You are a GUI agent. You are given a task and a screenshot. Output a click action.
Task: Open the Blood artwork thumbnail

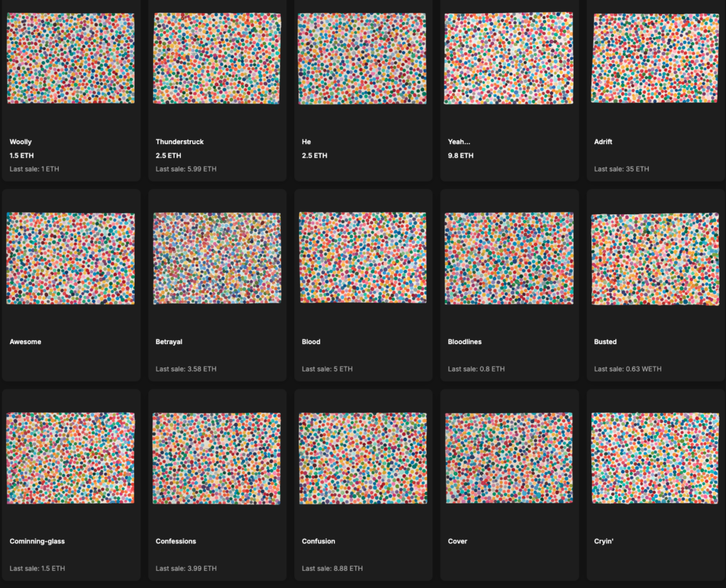click(x=362, y=258)
